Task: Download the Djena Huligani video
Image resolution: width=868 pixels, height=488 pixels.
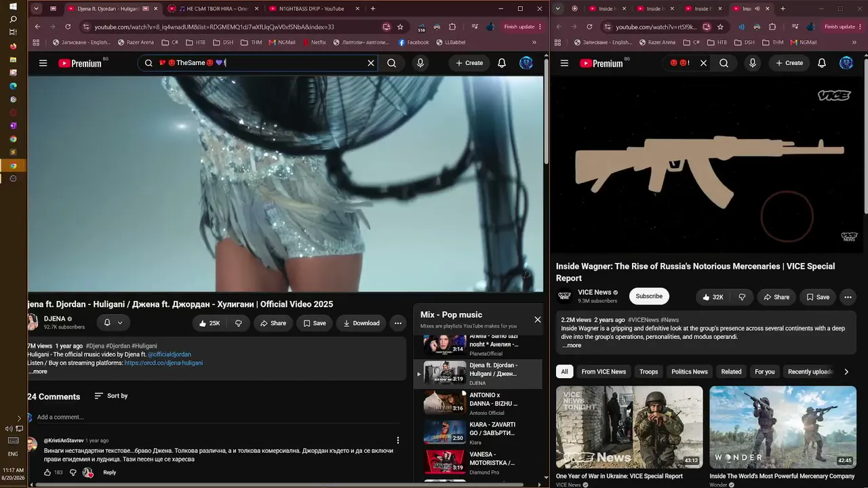Action: [361, 323]
